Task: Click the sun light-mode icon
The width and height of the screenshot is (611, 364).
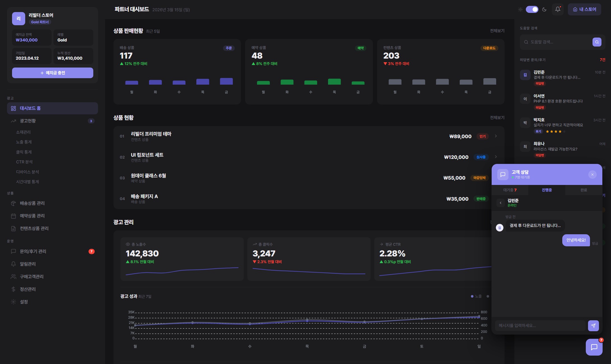Action: pos(520,10)
